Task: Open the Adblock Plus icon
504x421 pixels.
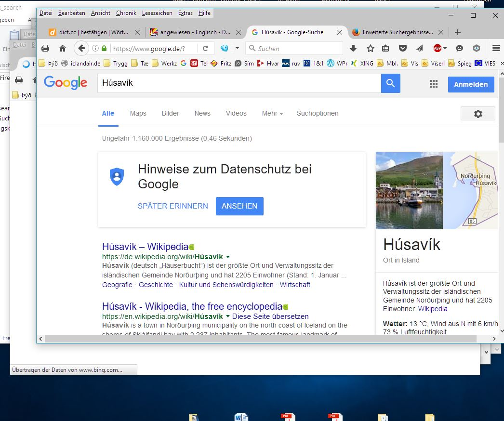Action: click(437, 48)
